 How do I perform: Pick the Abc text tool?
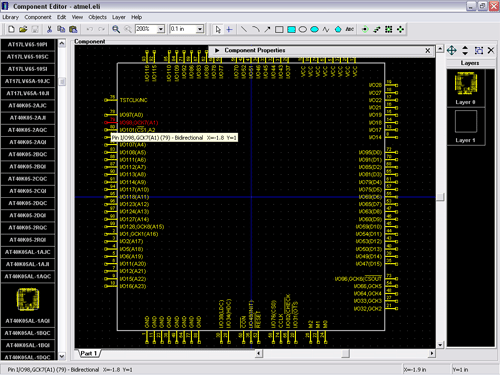[x=349, y=29]
